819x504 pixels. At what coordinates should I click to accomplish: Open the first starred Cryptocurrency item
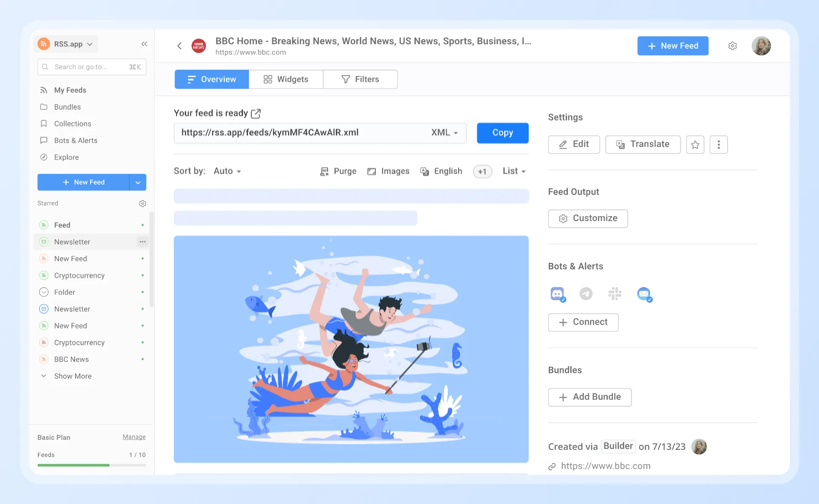point(91,276)
